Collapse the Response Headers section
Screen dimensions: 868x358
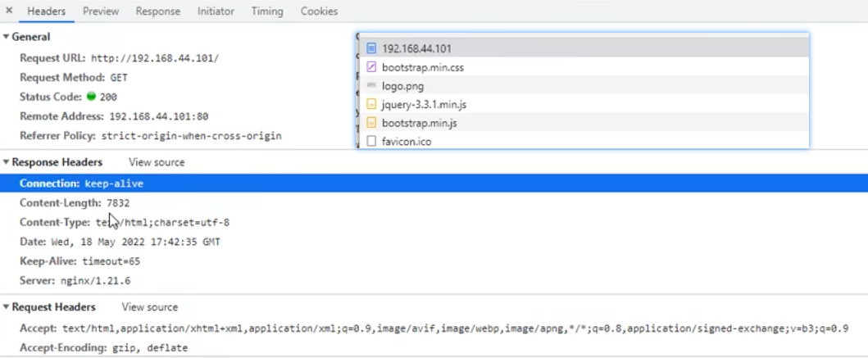point(7,162)
